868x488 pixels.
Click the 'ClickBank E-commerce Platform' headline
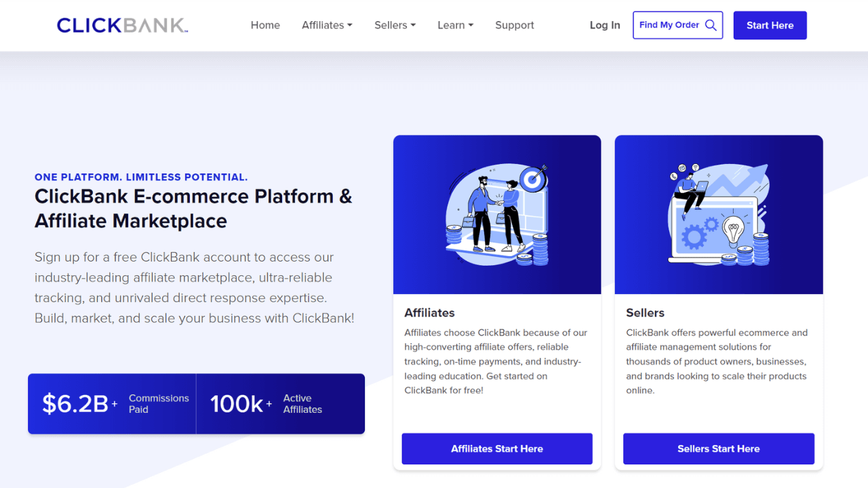point(193,209)
